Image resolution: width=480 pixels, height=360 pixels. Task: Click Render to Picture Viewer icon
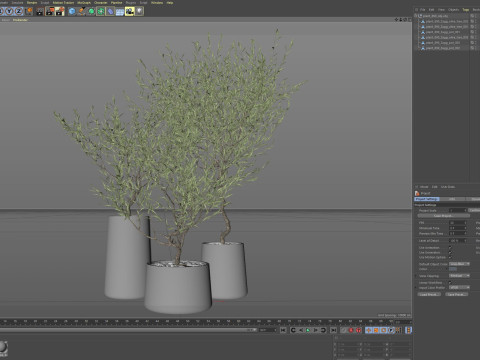(50, 11)
